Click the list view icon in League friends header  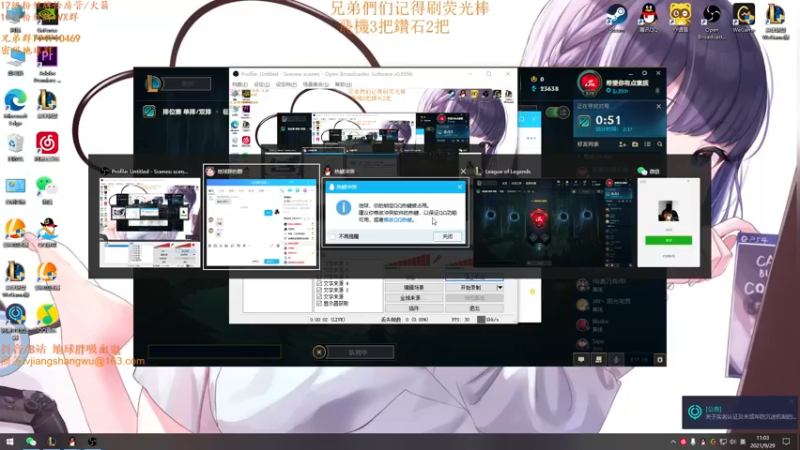(x=647, y=144)
